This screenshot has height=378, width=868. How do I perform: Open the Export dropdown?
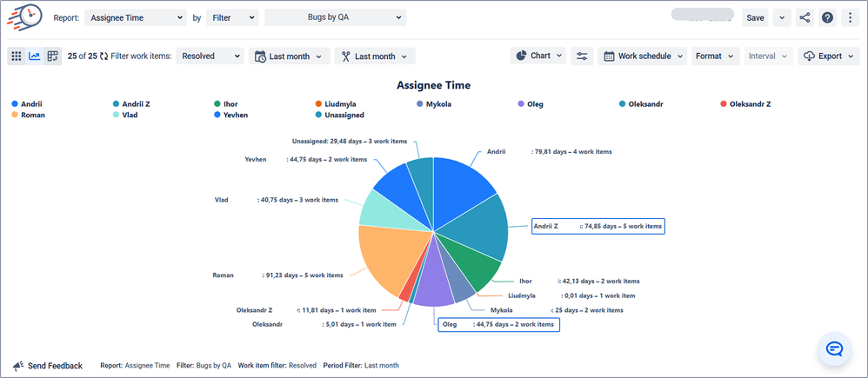click(829, 56)
